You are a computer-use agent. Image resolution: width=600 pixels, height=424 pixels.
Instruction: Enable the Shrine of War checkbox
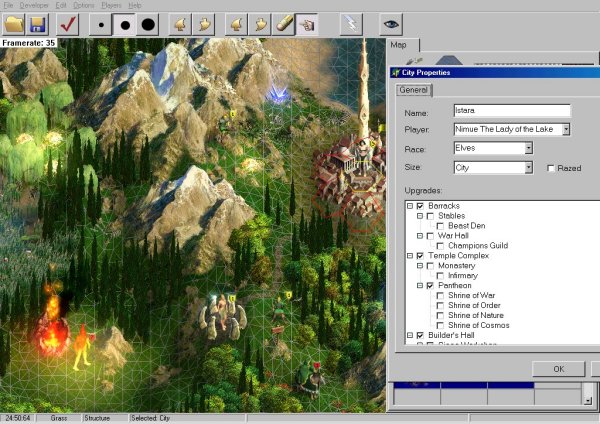point(440,296)
